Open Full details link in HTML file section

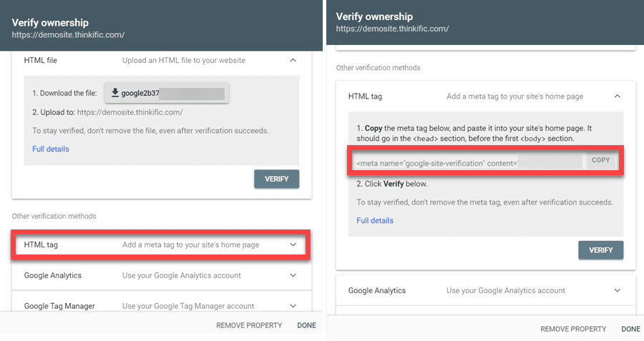click(x=51, y=149)
